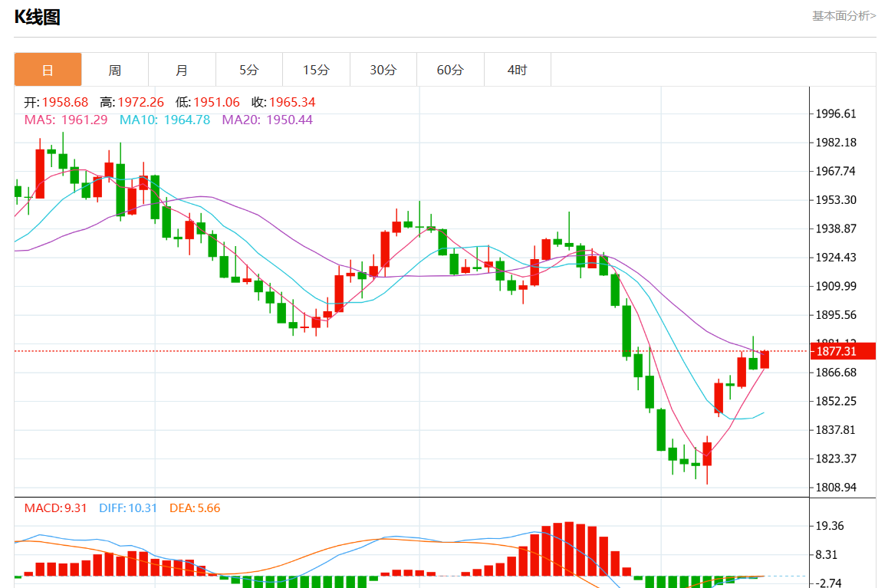888x588 pixels.
Task: Open the 基本面分析> link
Action: point(844,16)
